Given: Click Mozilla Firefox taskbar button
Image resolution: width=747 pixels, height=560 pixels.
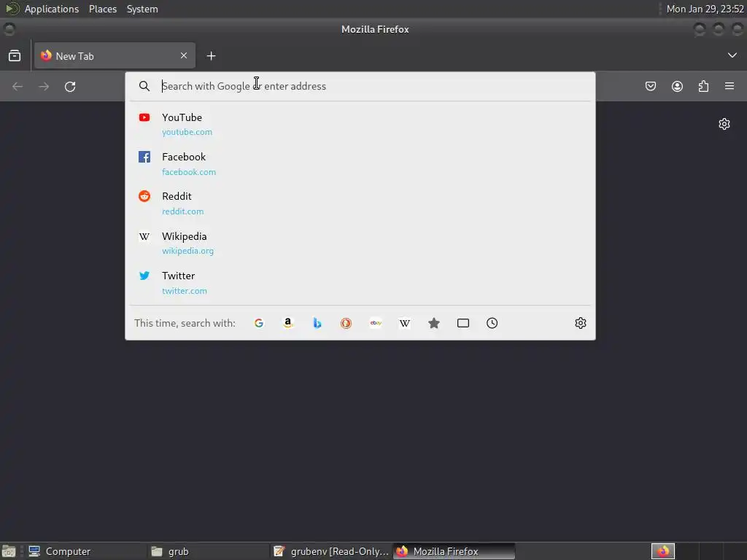Looking at the screenshot, I should 454,551.
